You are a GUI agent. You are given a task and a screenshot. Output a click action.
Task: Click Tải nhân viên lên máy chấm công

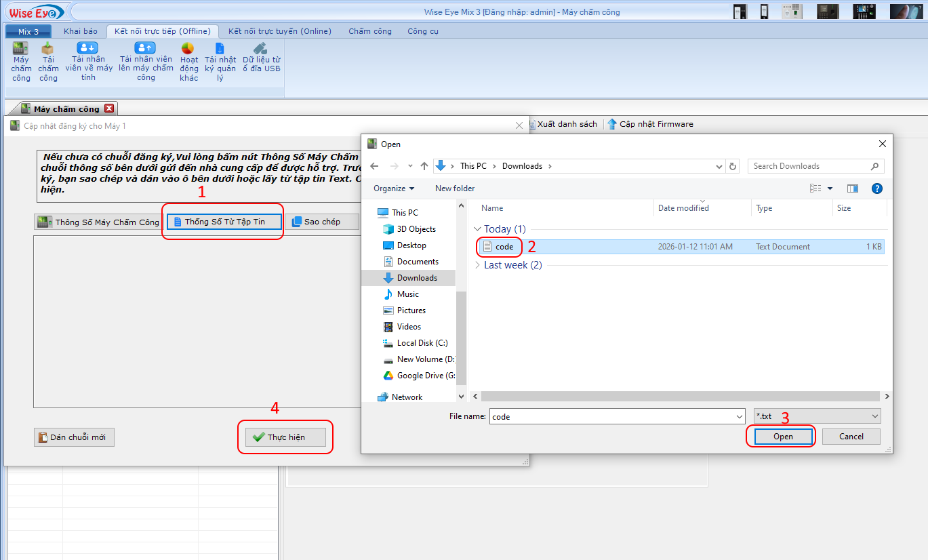pyautogui.click(x=145, y=49)
